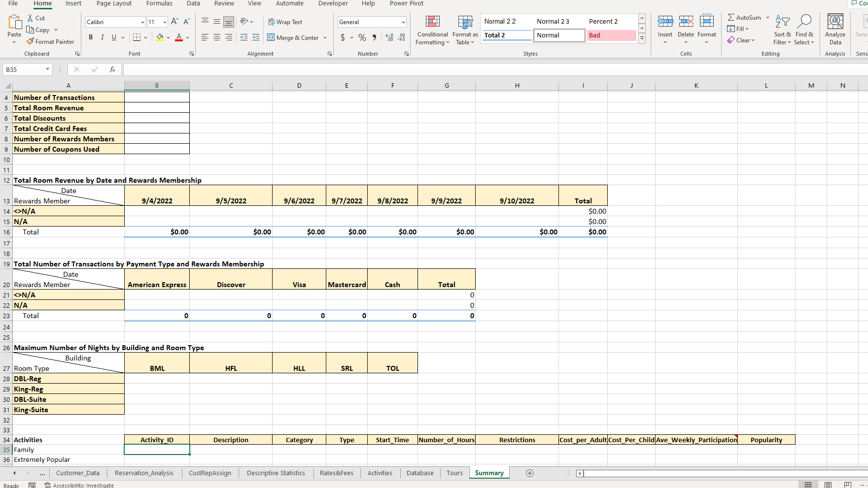Open the Power Pivot ribbon tab
Screen dimensions: 868x488
[407, 3]
